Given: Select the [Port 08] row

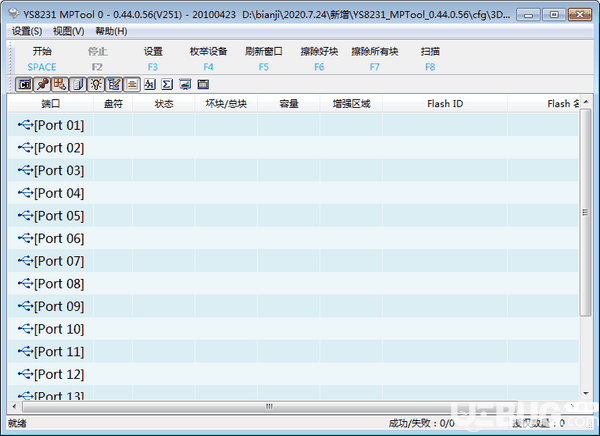Looking at the screenshot, I should 293,283.
